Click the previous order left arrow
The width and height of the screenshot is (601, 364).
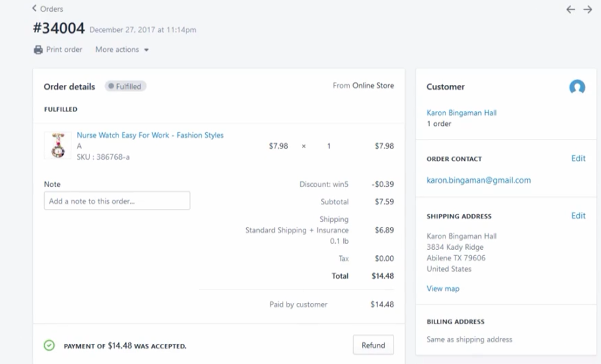coord(570,10)
